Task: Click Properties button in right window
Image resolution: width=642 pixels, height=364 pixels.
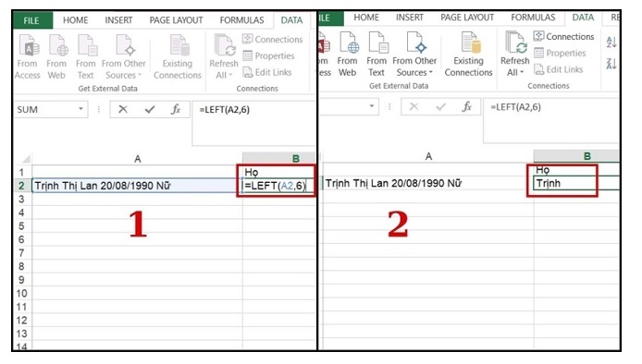Action: click(x=560, y=53)
